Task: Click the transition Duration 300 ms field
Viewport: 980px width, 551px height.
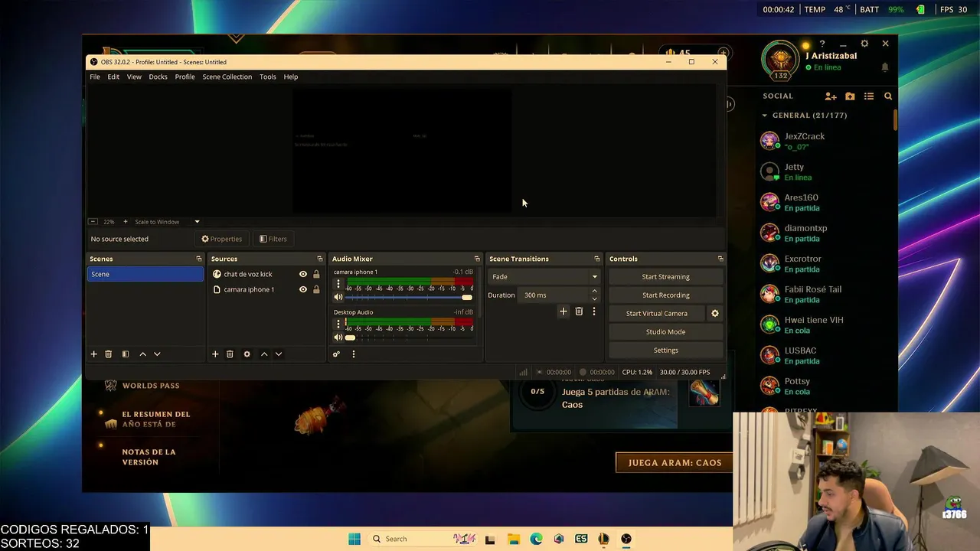Action: pyautogui.click(x=554, y=295)
